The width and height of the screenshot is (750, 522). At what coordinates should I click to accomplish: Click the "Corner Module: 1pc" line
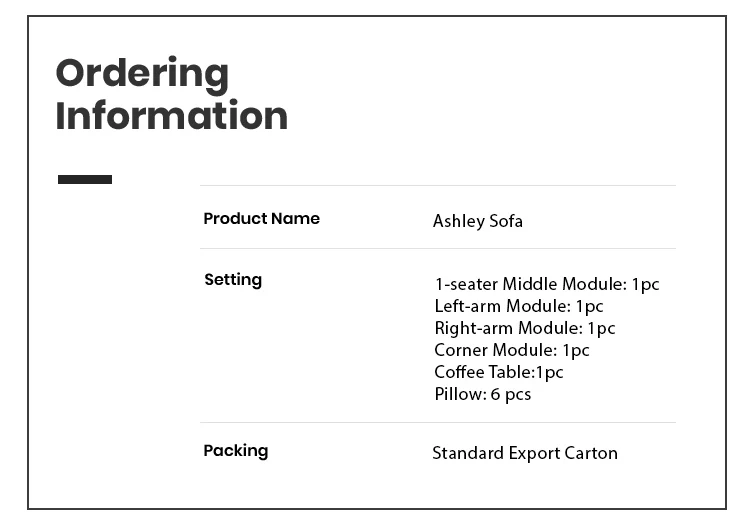[512, 351]
